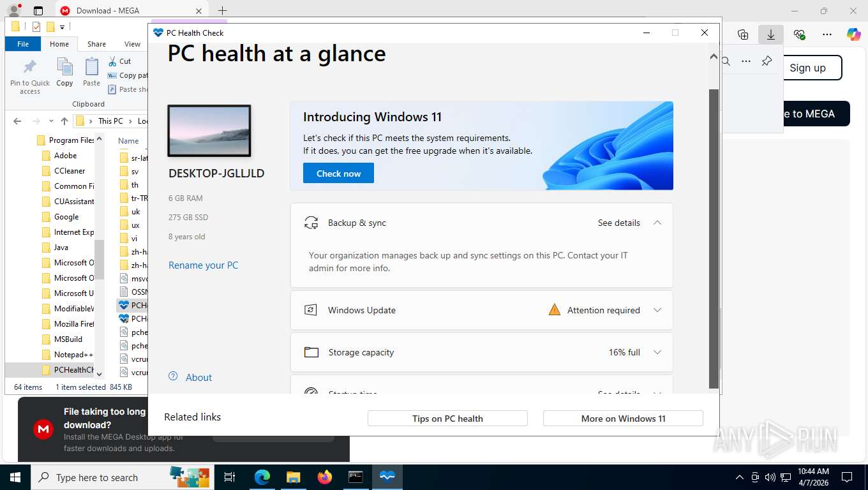Click the About question mark icon

click(x=173, y=376)
